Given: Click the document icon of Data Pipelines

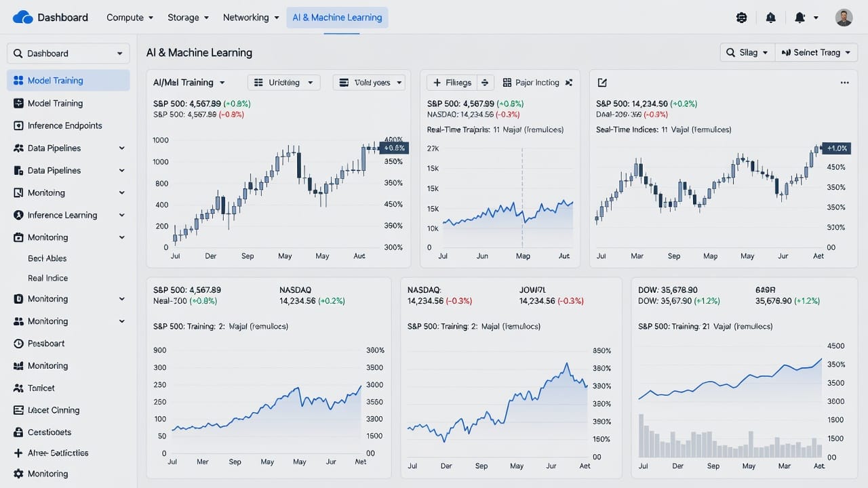Looking at the screenshot, I should (18, 170).
